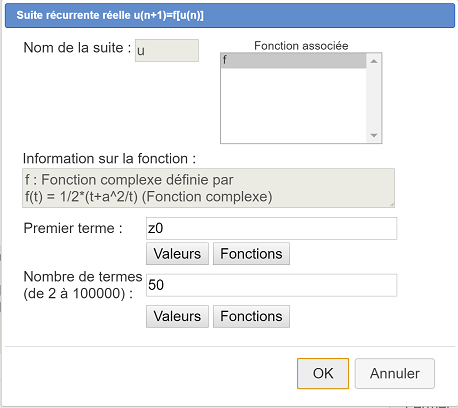Click the function information text area
The image size is (458, 408).
click(208, 188)
